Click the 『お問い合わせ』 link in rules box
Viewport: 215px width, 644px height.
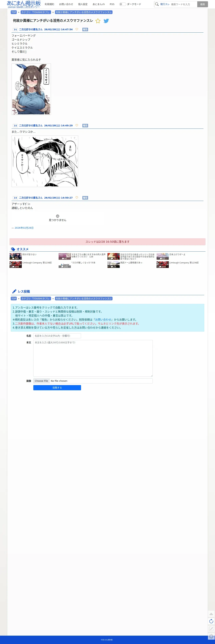(103, 320)
